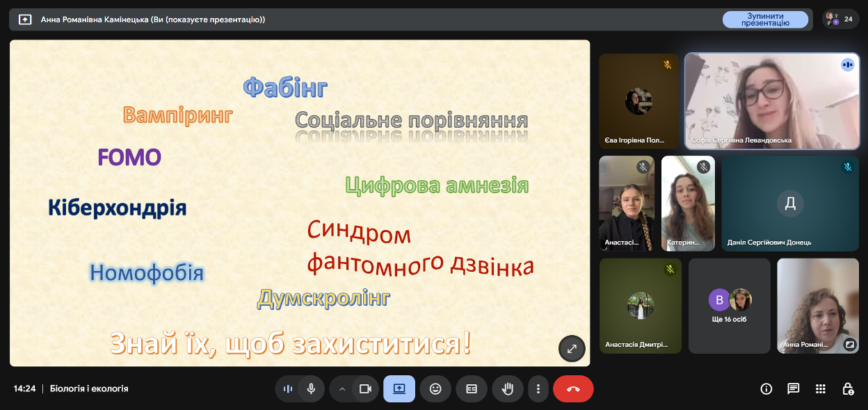Open the activities grid icon
Image resolution: width=868 pixels, height=410 pixels.
coord(821,389)
